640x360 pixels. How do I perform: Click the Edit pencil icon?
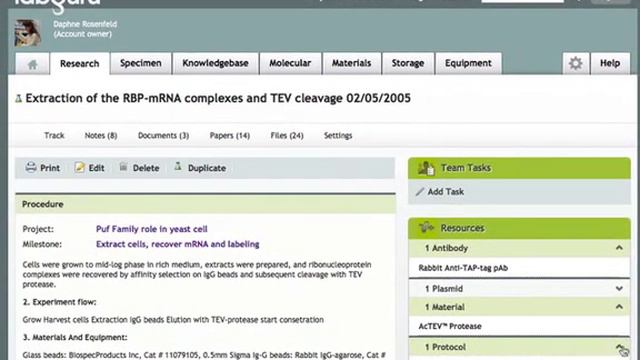click(x=80, y=167)
